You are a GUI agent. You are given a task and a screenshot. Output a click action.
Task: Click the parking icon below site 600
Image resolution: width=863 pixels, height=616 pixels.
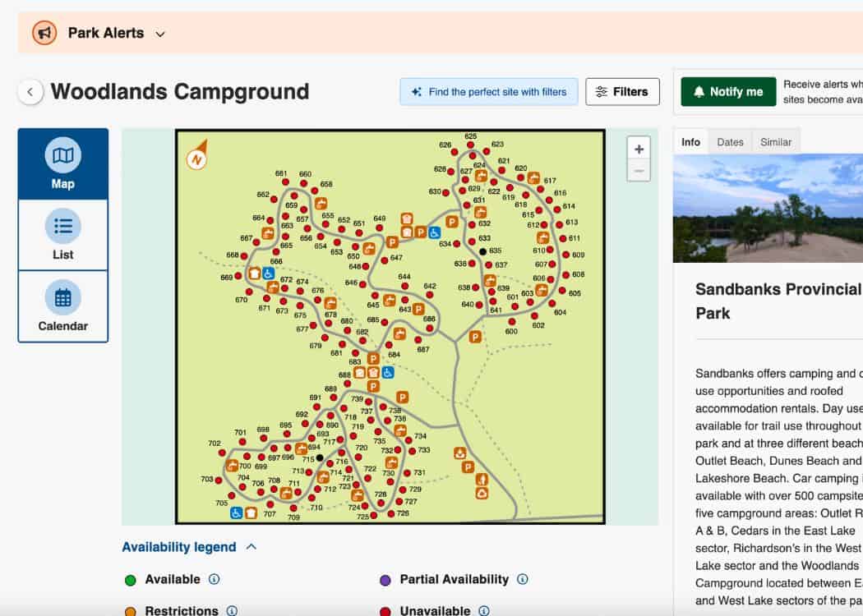click(x=475, y=337)
